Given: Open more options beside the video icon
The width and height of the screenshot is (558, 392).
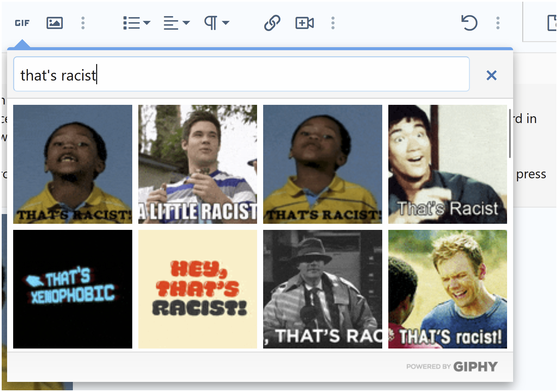Looking at the screenshot, I should [x=333, y=23].
